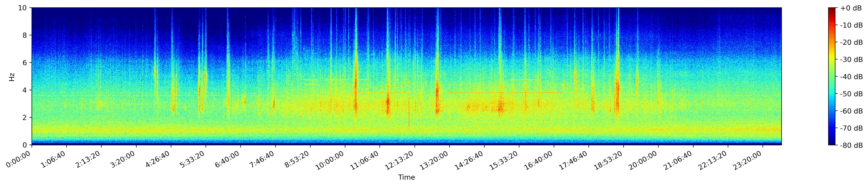Viewport: 868px width, 186px height.
Task: Click the -40 dB colorbar label
Action: [x=852, y=77]
